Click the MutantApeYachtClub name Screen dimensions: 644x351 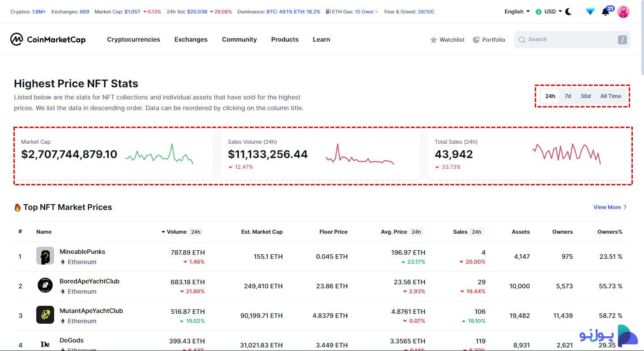pyautogui.click(x=91, y=311)
